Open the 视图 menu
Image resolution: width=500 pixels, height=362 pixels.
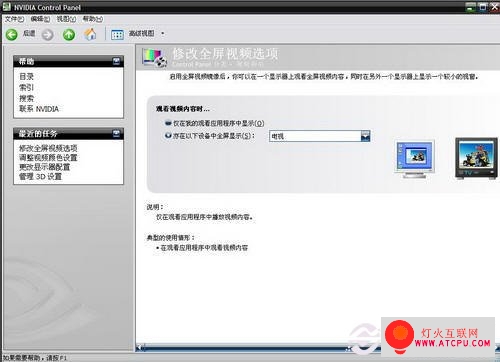(x=66, y=19)
